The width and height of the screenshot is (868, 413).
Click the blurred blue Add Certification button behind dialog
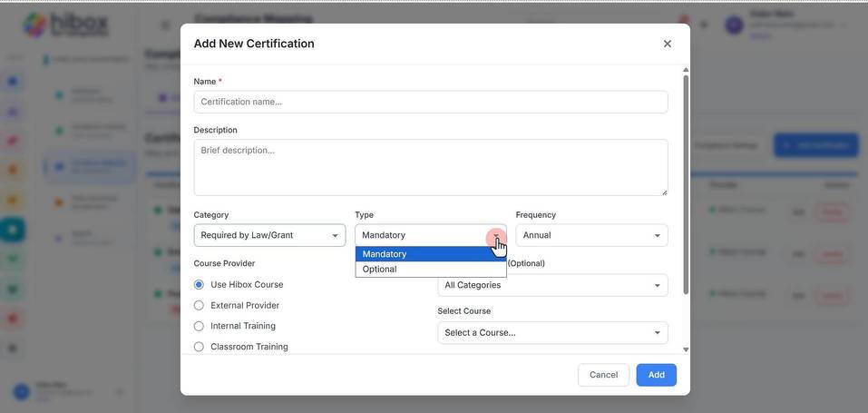tap(816, 145)
